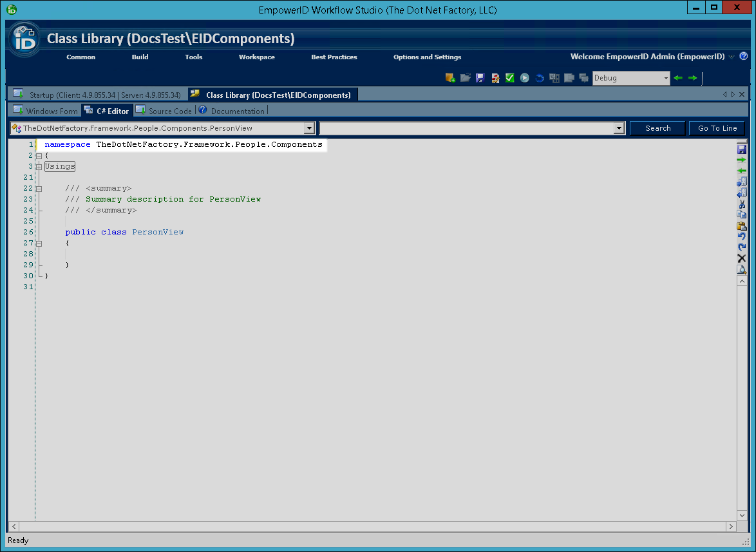Run the workflow with the blue play icon
The image size is (756, 552).
[524, 77]
